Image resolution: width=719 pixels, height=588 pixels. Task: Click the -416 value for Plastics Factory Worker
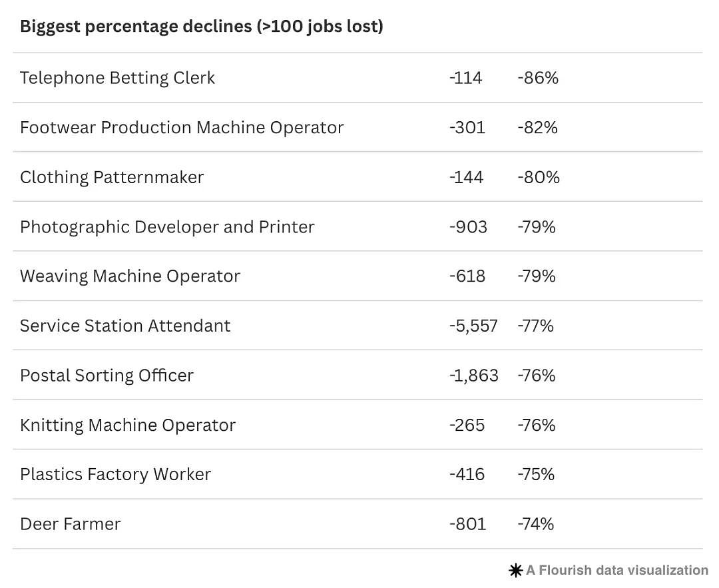pos(467,474)
